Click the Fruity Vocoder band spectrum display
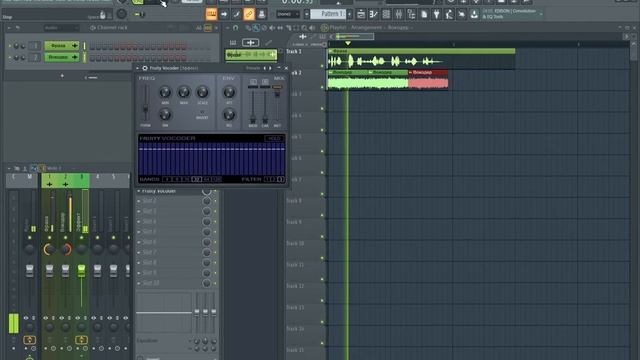This screenshot has width=640, height=360. click(212, 159)
